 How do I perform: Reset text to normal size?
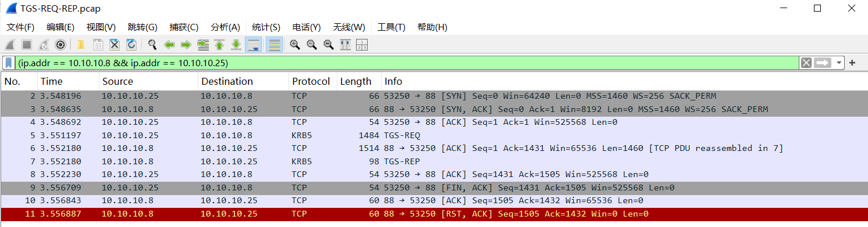pos(329,45)
